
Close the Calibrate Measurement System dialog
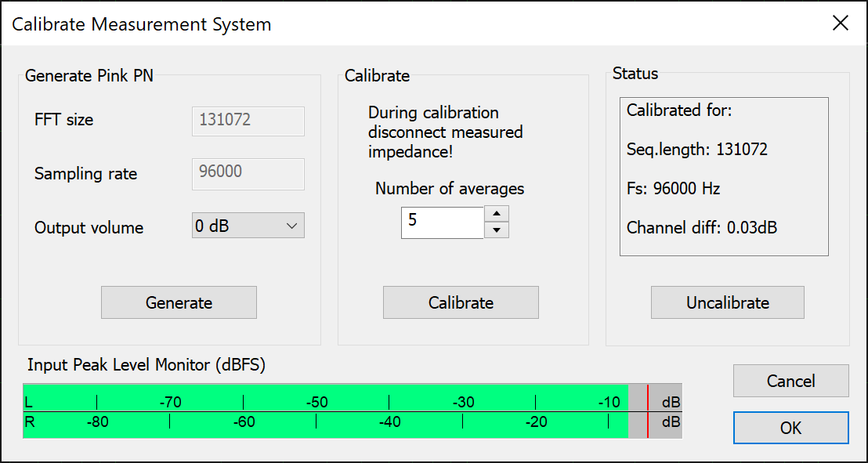pyautogui.click(x=841, y=23)
